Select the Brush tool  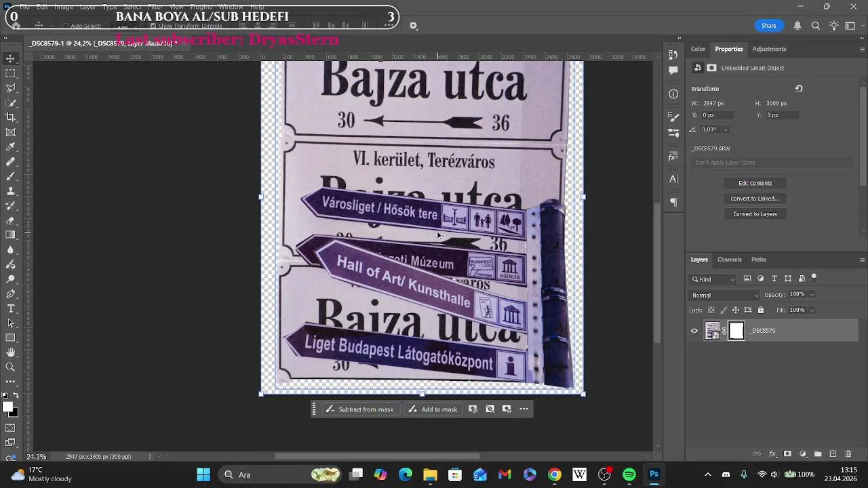coord(11,176)
